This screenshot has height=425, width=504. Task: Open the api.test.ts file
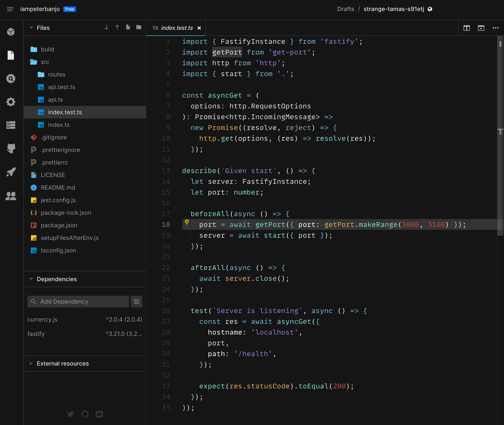tap(62, 87)
